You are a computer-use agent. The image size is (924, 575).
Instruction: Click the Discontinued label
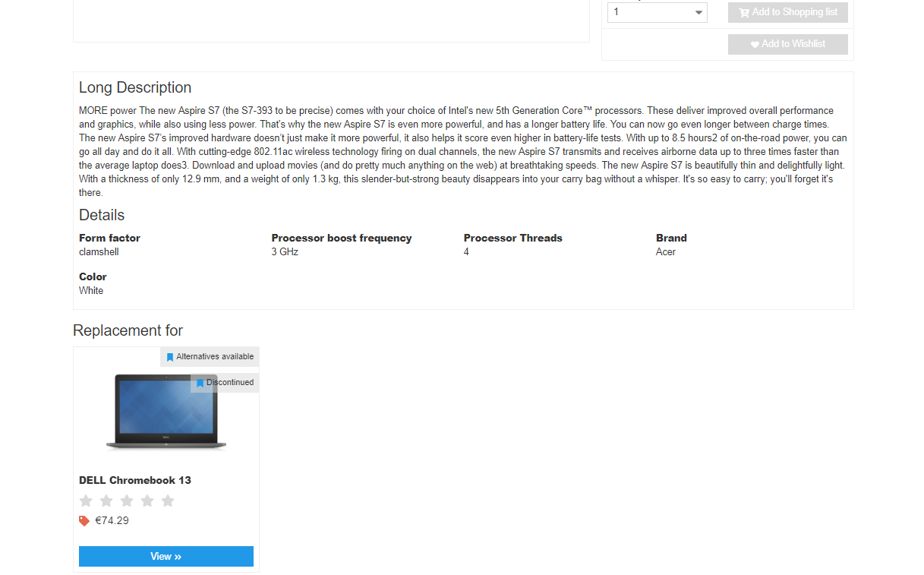click(x=230, y=382)
